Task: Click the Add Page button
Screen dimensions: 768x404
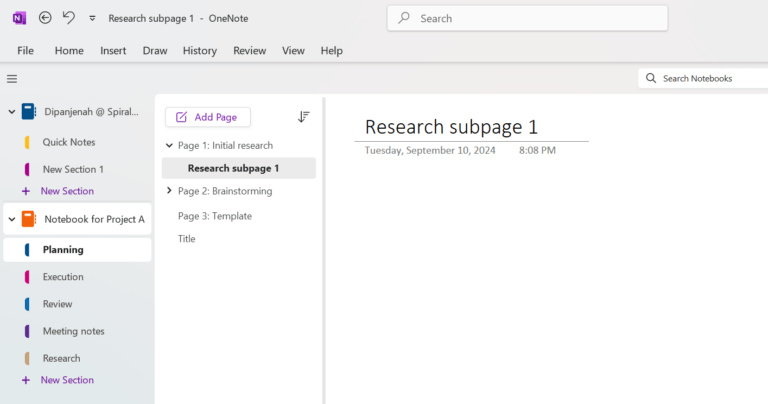Action: [x=208, y=117]
